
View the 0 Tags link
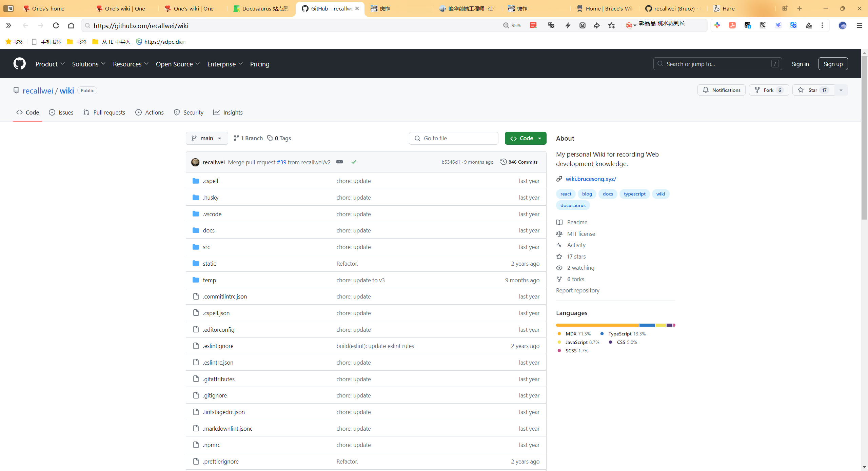[x=279, y=138]
